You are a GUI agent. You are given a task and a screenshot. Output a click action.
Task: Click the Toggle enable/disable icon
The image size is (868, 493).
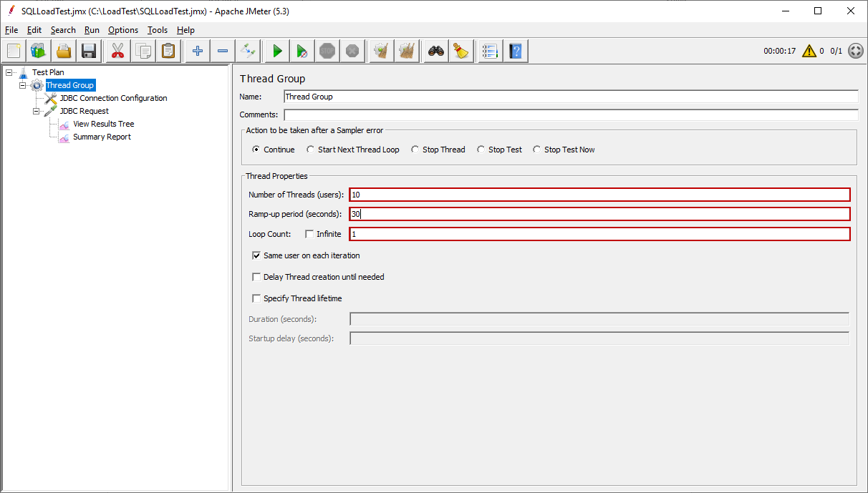click(x=248, y=51)
